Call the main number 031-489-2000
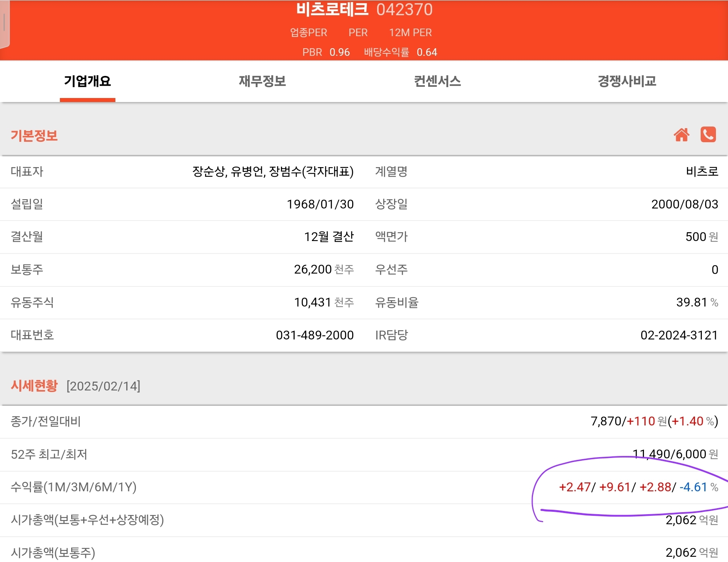Image resolution: width=728 pixels, height=562 pixels. [x=315, y=335]
